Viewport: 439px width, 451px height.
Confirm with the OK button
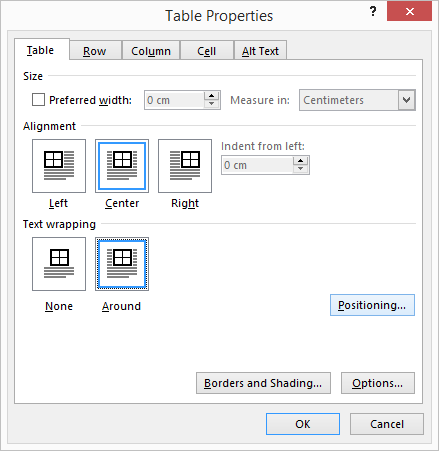click(303, 424)
